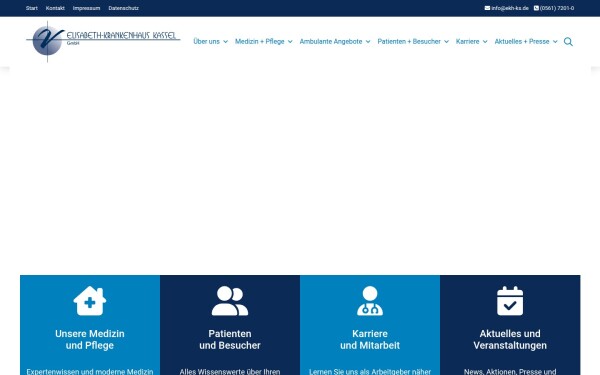This screenshot has width=600, height=375.
Task: Expand the chevron next to Aktuelles + Presse
Action: [555, 42]
